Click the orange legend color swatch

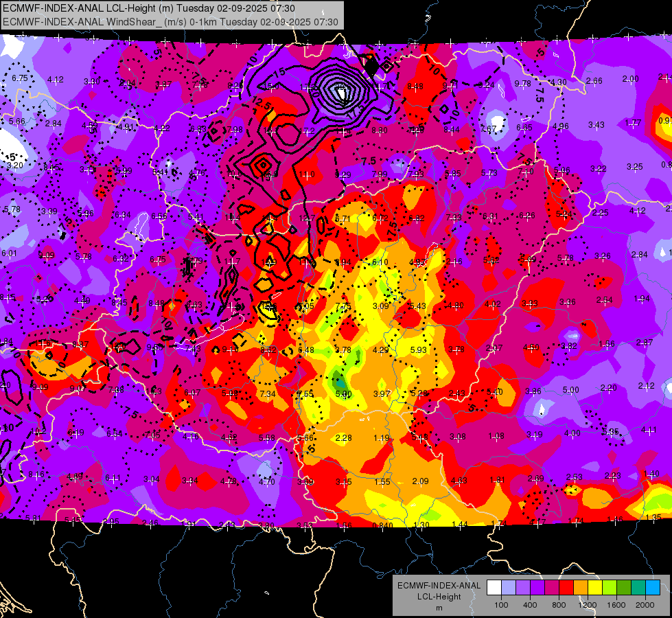[x=581, y=588]
